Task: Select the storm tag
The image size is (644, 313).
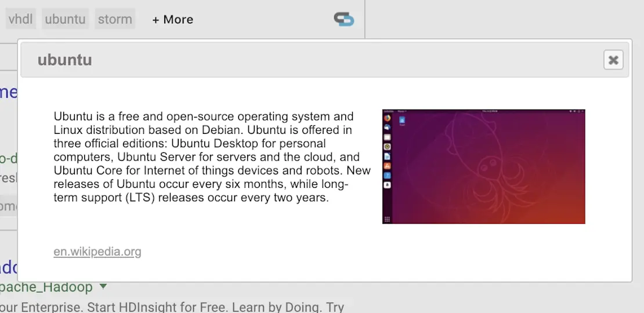Action: point(115,19)
